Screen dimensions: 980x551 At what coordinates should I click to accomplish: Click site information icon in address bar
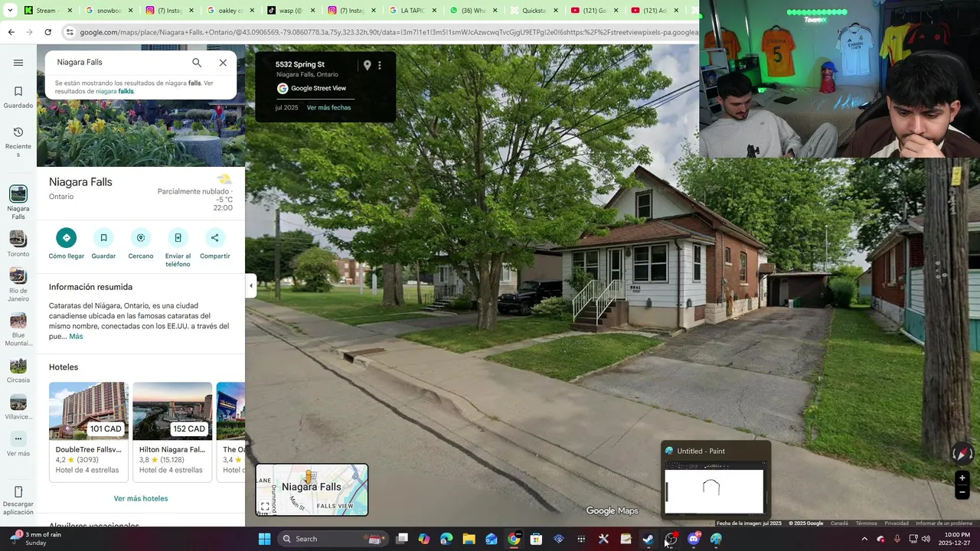tap(70, 32)
